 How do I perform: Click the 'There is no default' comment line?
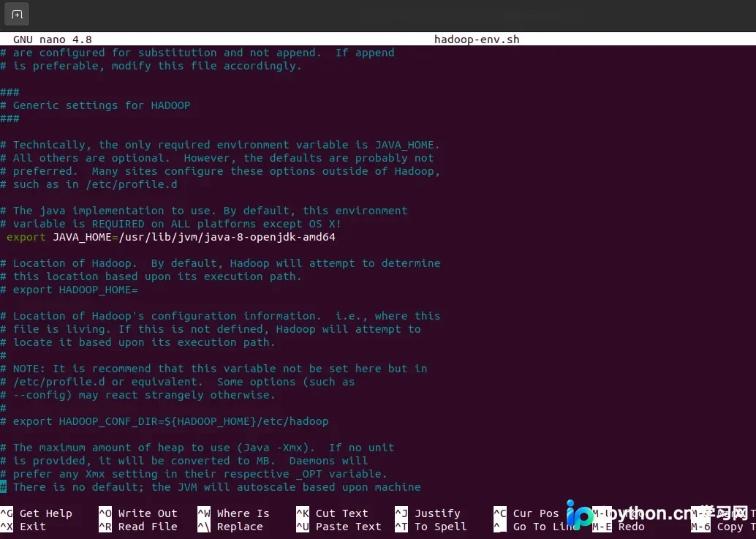tap(211, 487)
